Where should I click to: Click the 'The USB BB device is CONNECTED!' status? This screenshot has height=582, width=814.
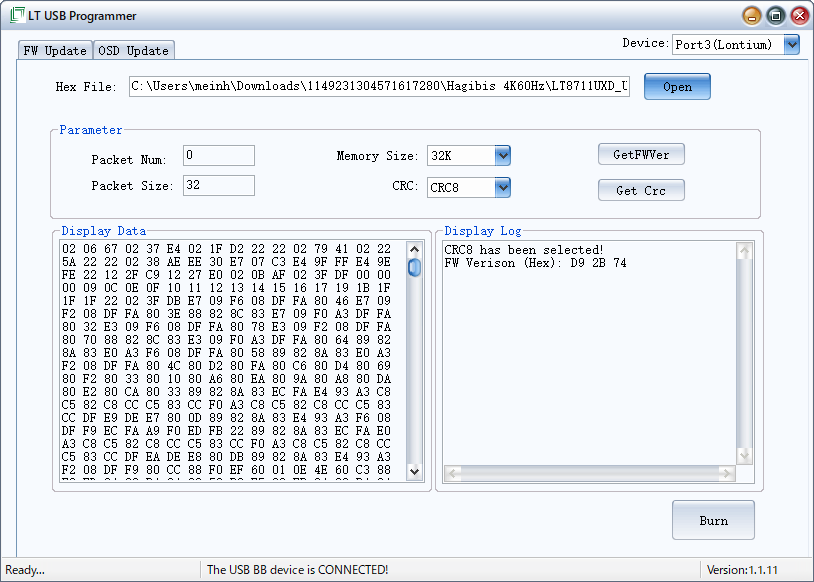pyautogui.click(x=297, y=570)
